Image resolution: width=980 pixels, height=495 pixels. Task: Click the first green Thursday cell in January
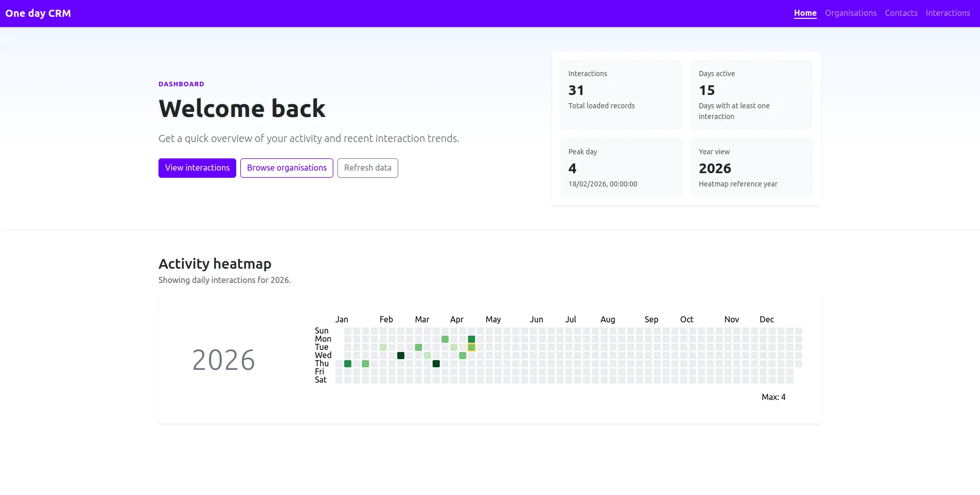[x=348, y=364]
